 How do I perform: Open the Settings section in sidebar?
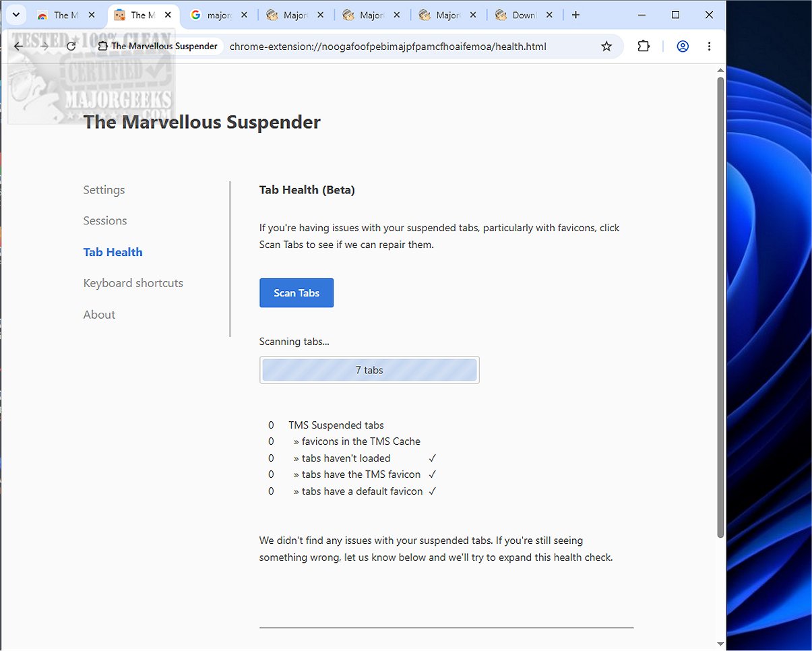(104, 190)
